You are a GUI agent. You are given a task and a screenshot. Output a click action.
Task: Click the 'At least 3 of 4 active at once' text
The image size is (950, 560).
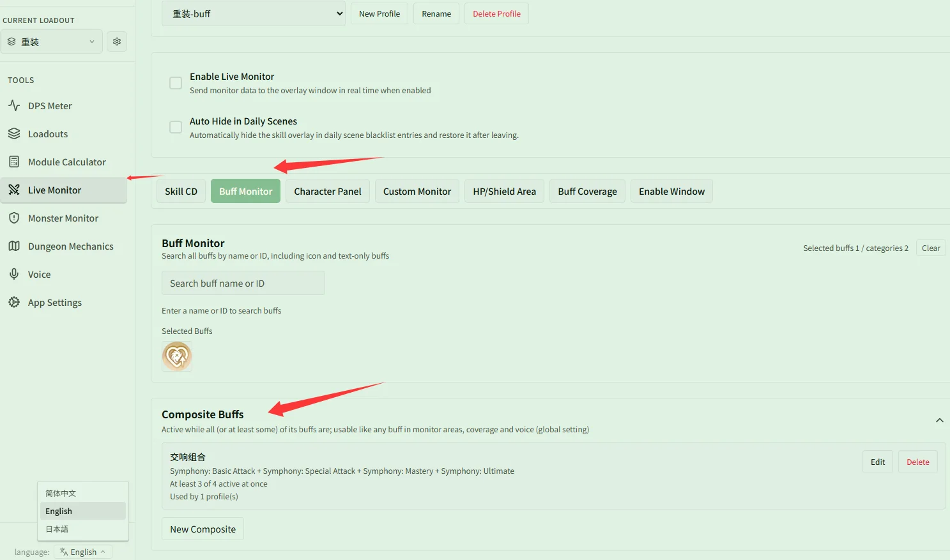tap(218, 483)
